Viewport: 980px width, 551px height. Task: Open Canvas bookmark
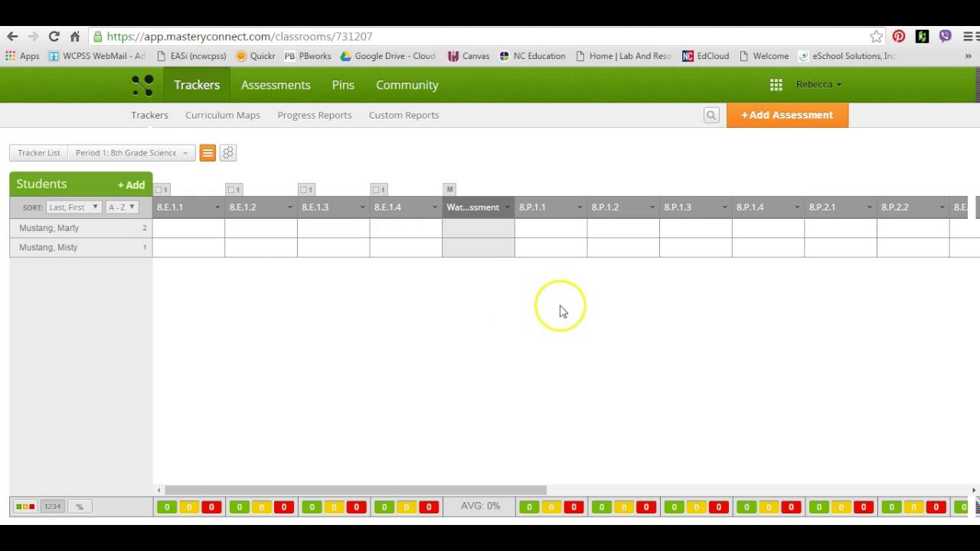469,56
